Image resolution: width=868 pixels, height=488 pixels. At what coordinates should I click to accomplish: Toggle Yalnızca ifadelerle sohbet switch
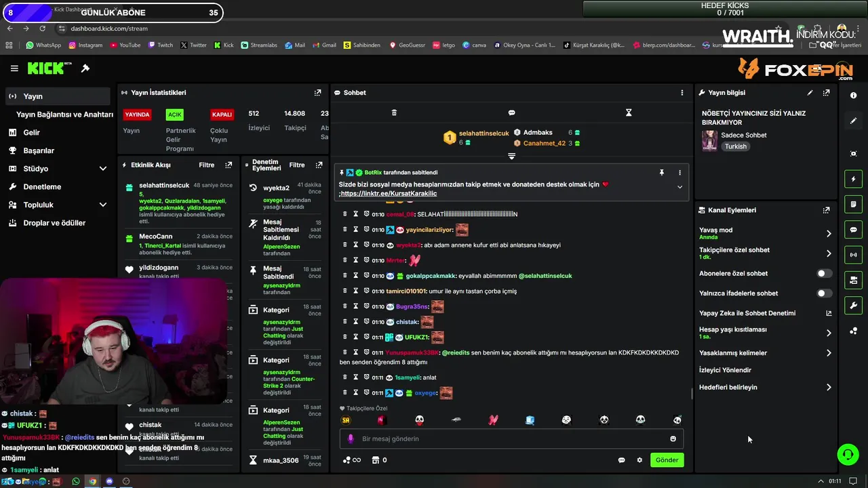[824, 293]
